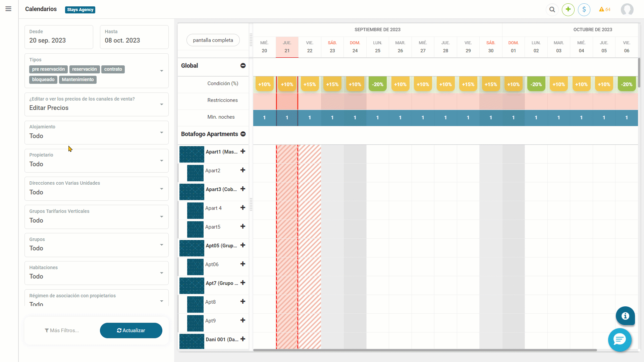Viewport: 644px width, 362px height.
Task: Expand the Editar Precios channel selector
Action: (x=96, y=104)
